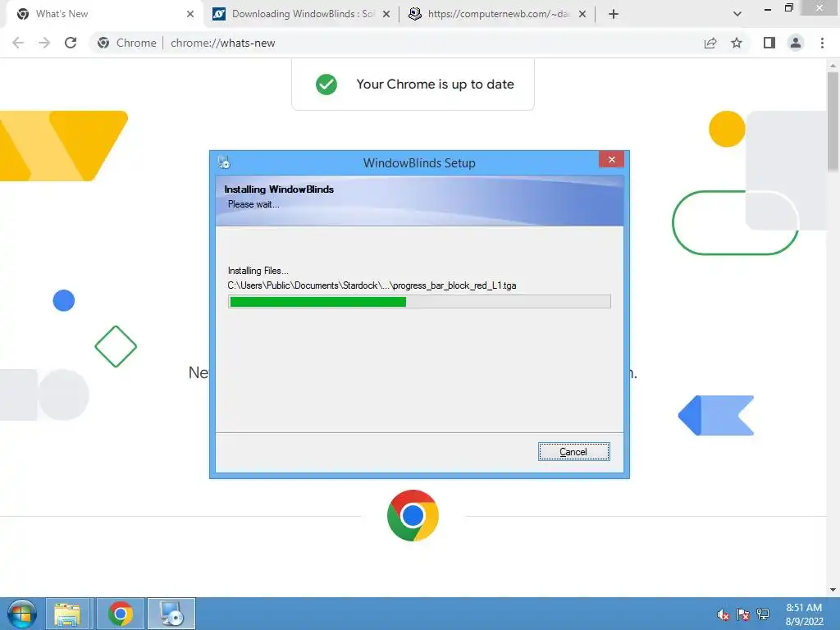The image size is (840, 630).
Task: Click the WindowBlinds Setup title bar icon
Action: (224, 162)
